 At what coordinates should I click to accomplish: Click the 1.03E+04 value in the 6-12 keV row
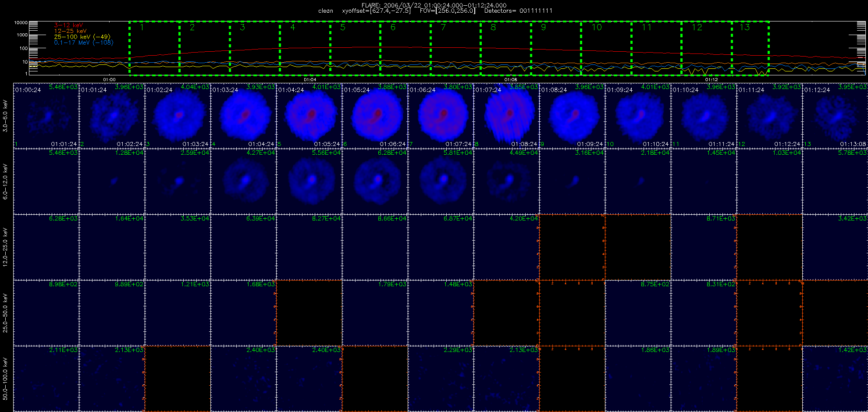coord(787,153)
